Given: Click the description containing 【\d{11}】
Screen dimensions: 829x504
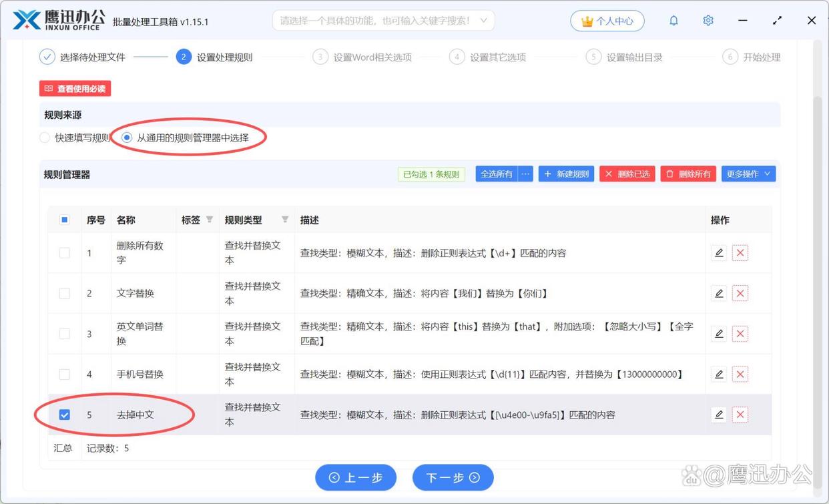Looking at the screenshot, I should (x=493, y=374).
